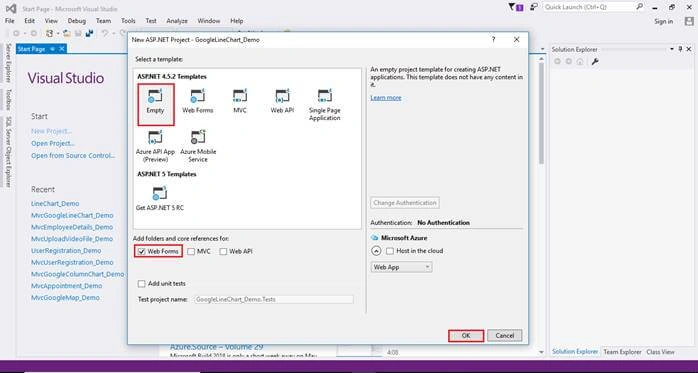This screenshot has height=373, width=698.
Task: Enable the Web API references checkbox
Action: click(x=223, y=251)
